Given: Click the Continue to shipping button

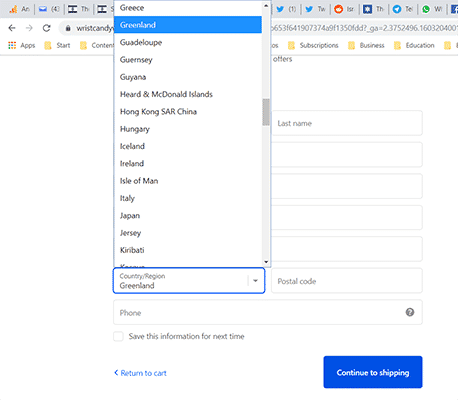Looking at the screenshot, I should tap(373, 372).
